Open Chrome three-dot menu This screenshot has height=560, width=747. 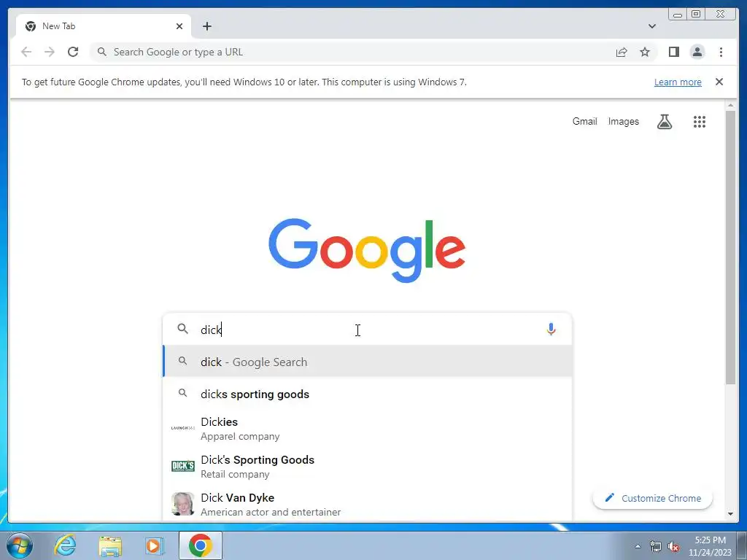click(x=721, y=52)
